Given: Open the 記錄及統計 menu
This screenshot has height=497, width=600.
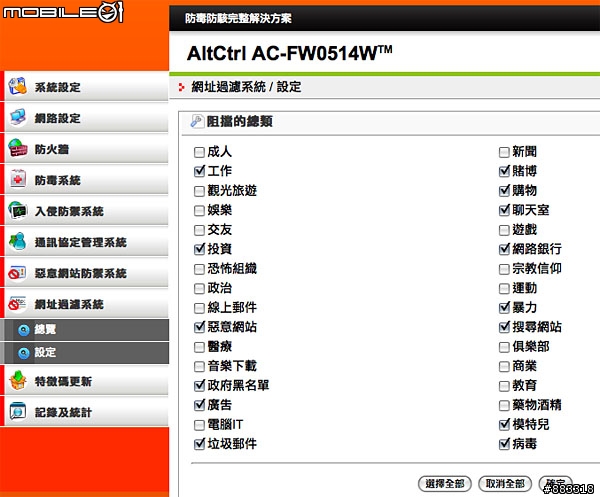Looking at the screenshot, I should [86, 412].
